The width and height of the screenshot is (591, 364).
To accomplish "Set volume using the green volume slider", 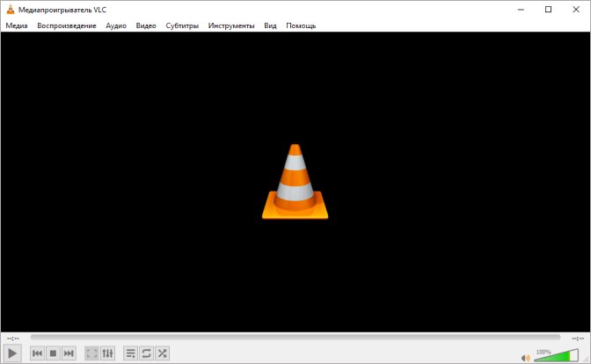I will tap(556, 355).
